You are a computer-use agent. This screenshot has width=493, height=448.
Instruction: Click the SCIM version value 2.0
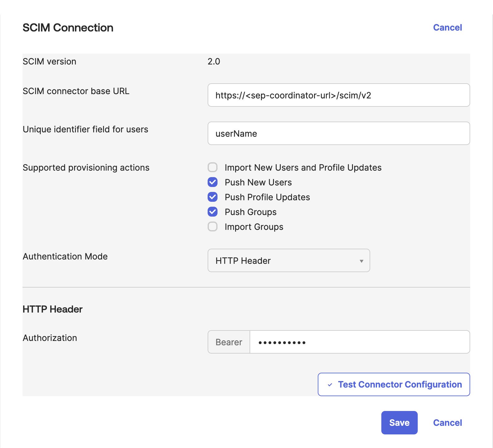[x=214, y=61]
